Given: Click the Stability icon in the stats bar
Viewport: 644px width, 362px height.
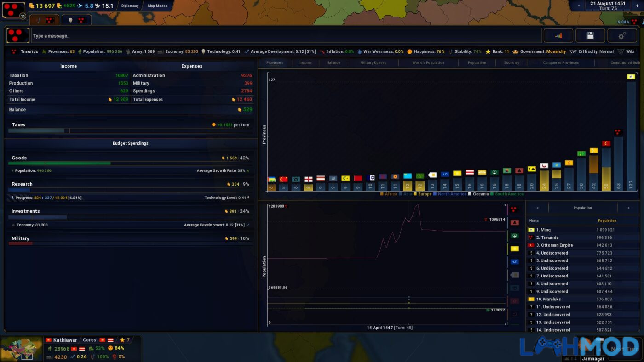Looking at the screenshot, I should click(x=451, y=51).
